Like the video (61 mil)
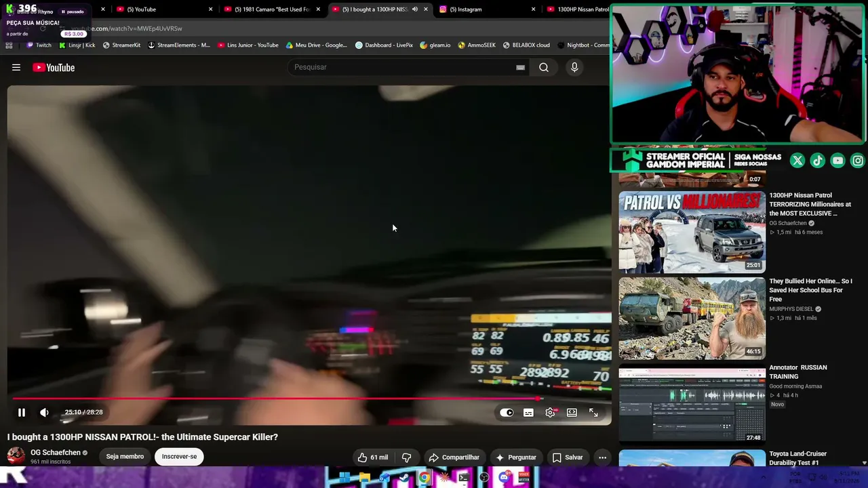Image resolution: width=868 pixels, height=488 pixels. pyautogui.click(x=373, y=457)
